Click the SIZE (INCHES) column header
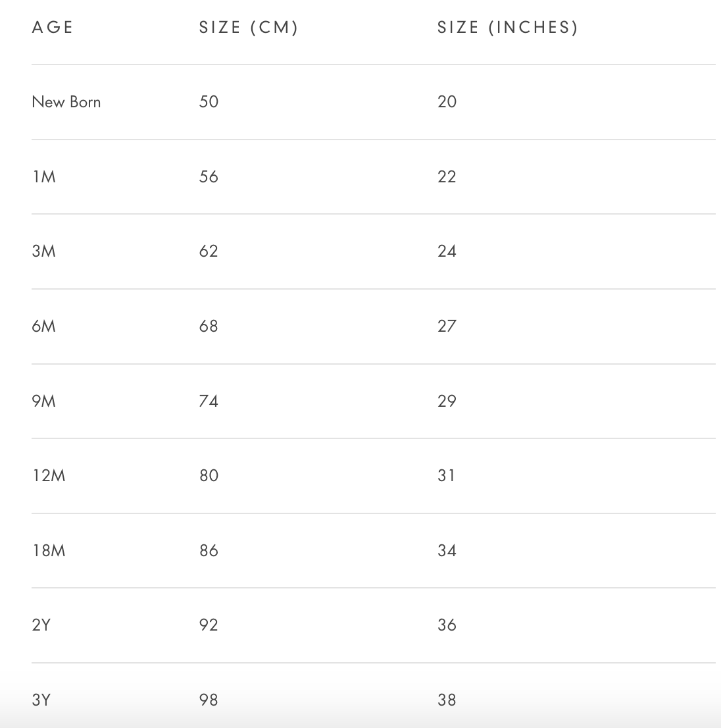 pyautogui.click(x=507, y=28)
